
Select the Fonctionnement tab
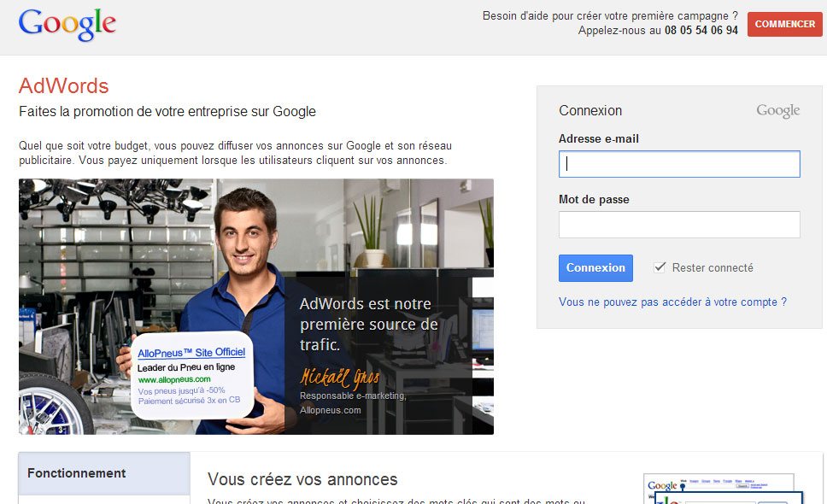click(104, 473)
